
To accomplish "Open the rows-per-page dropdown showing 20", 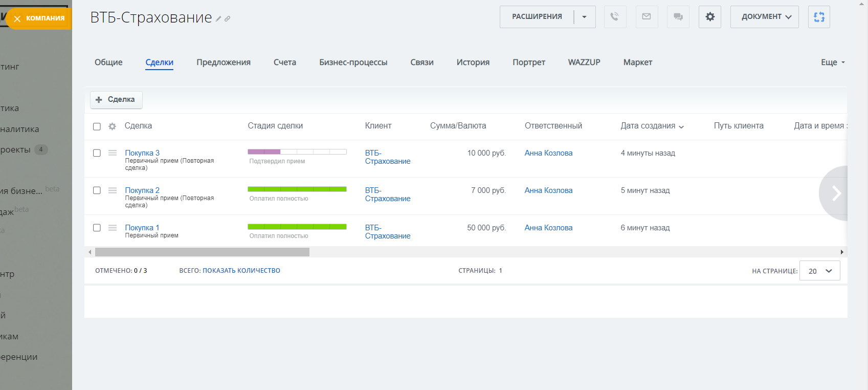I will 819,271.
